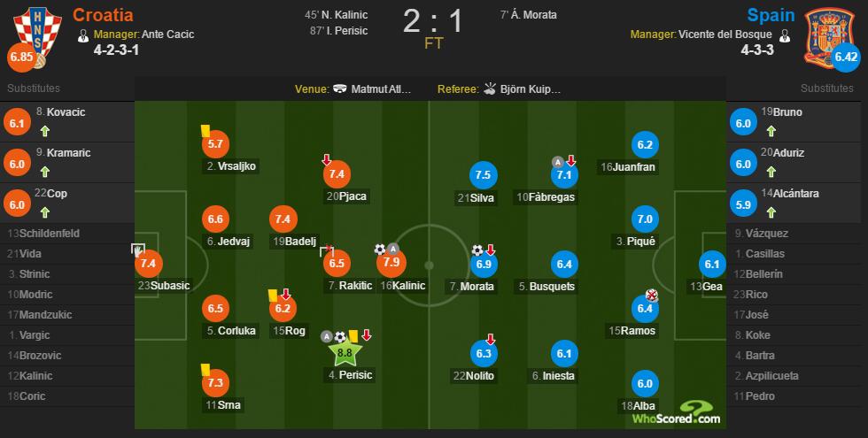Image resolution: width=868 pixels, height=438 pixels.
Task: Click the stadium icon next to Venue
Action: (x=340, y=88)
